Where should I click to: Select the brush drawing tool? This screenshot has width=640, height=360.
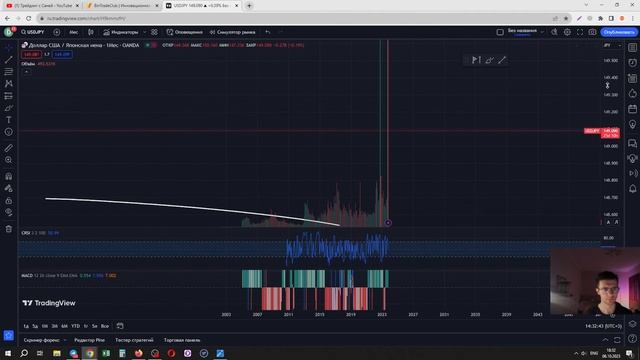click(x=9, y=108)
